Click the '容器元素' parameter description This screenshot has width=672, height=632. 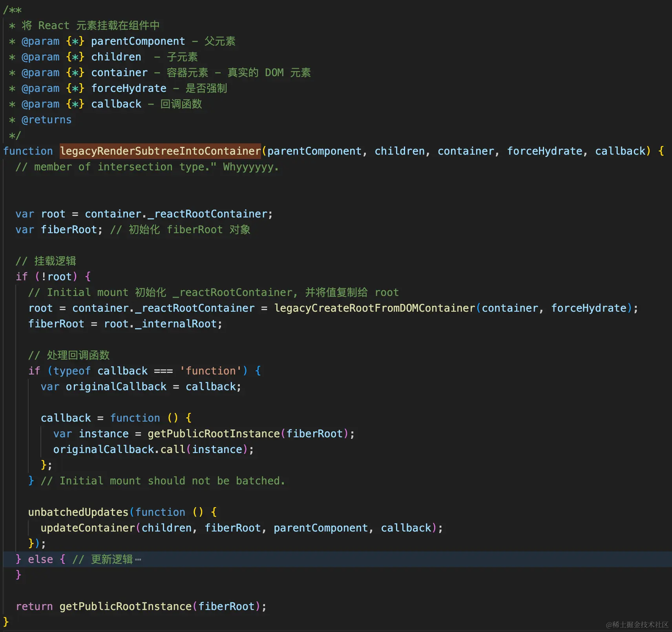(187, 73)
